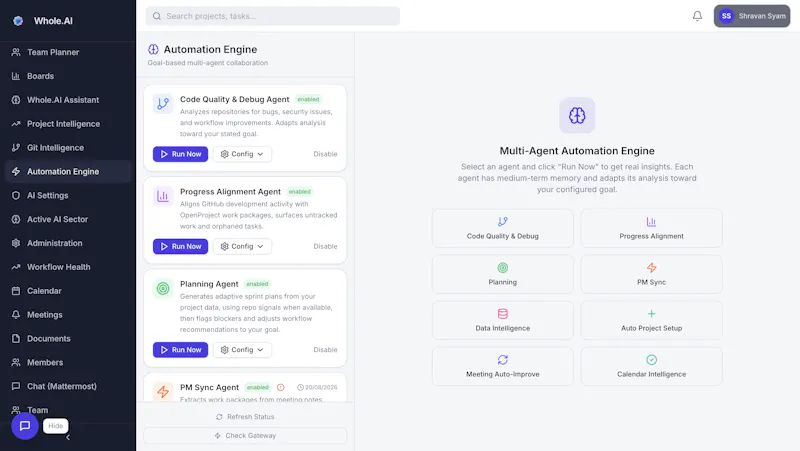
Task: Open Workflow Health in the sidebar
Action: (x=67, y=267)
